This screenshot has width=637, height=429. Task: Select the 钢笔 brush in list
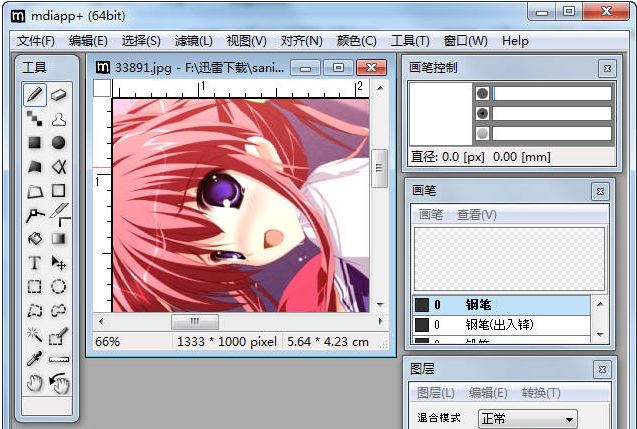click(502, 305)
